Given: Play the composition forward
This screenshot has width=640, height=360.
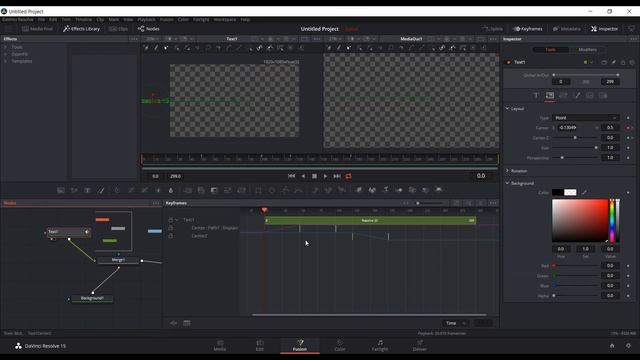Looking at the screenshot, I should click(325, 176).
